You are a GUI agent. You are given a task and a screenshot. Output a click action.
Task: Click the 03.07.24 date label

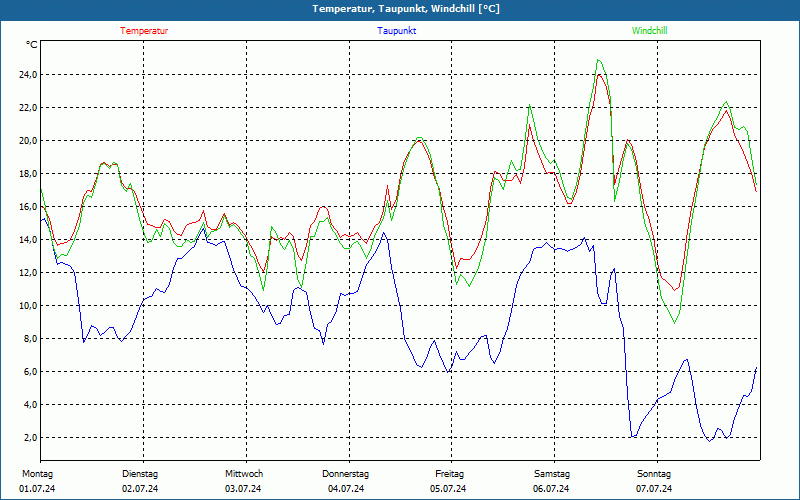coord(243,489)
